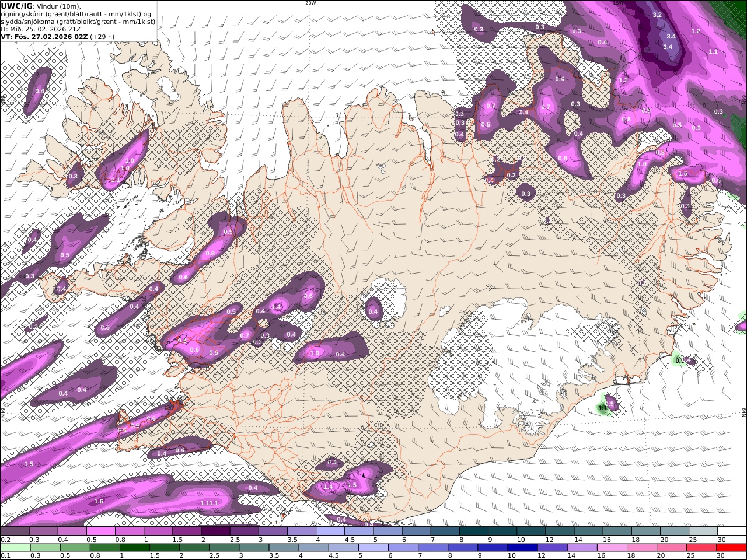Image resolution: width=747 pixels, height=560 pixels.
Task: Click the 7–8 blue lower legend swatch
Action: tap(432, 548)
